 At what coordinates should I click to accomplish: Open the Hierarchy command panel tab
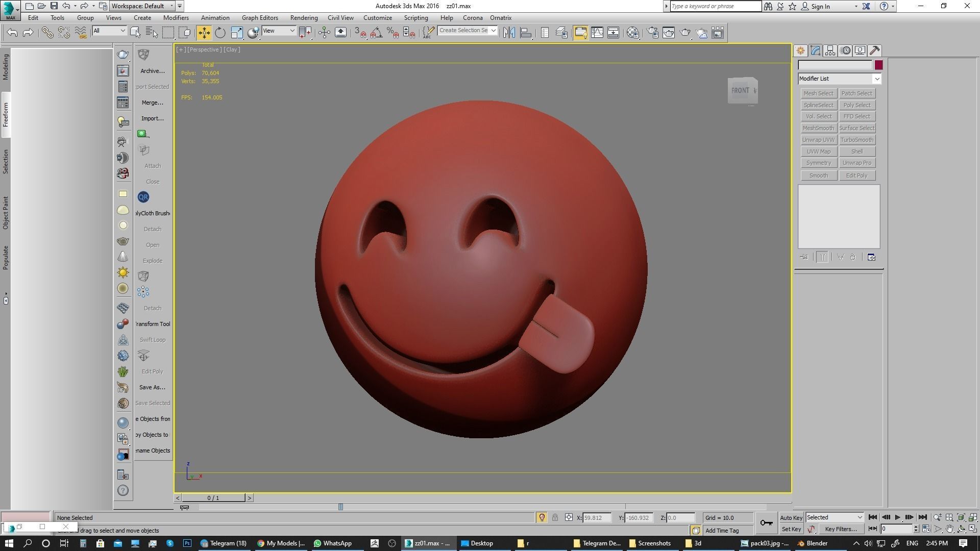[830, 51]
